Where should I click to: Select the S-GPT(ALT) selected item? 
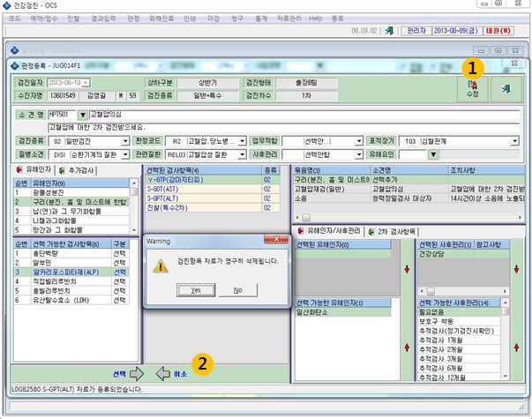pos(213,198)
